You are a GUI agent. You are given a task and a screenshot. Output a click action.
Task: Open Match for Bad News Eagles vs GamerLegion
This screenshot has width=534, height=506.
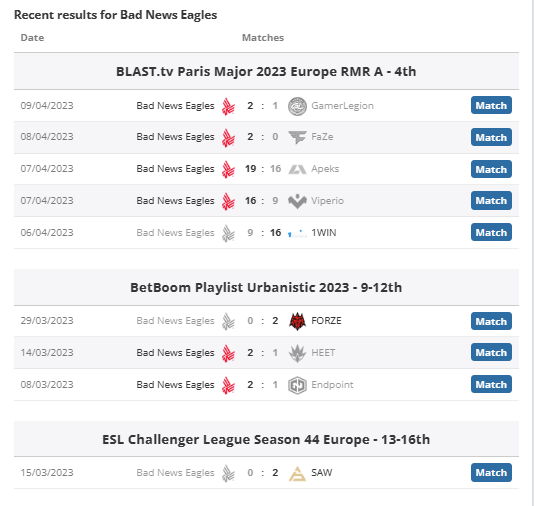click(x=491, y=105)
